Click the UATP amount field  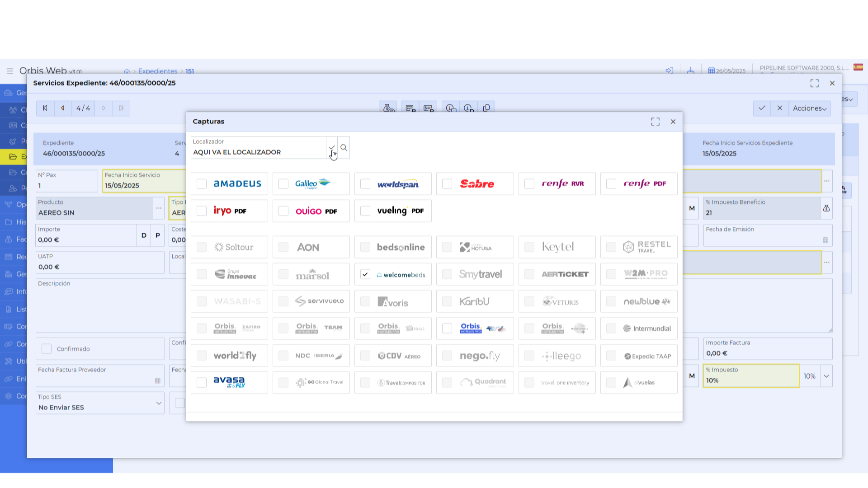(x=100, y=263)
